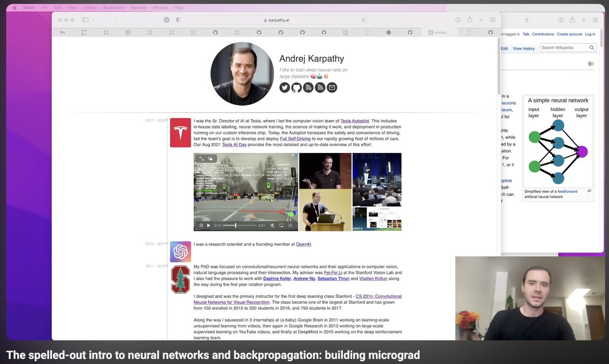This screenshot has height=364, width=609.
Task: Switch to the Gmail pinned tab
Action: point(62,32)
